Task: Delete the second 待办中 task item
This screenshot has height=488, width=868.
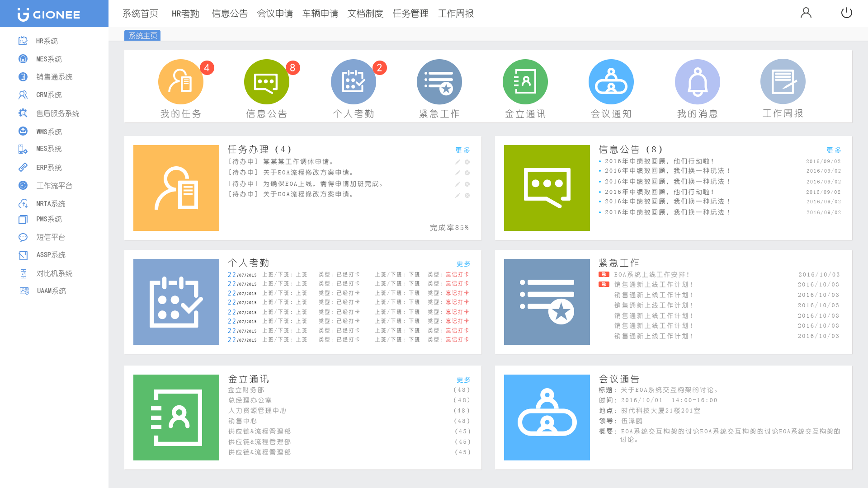Action: (467, 172)
